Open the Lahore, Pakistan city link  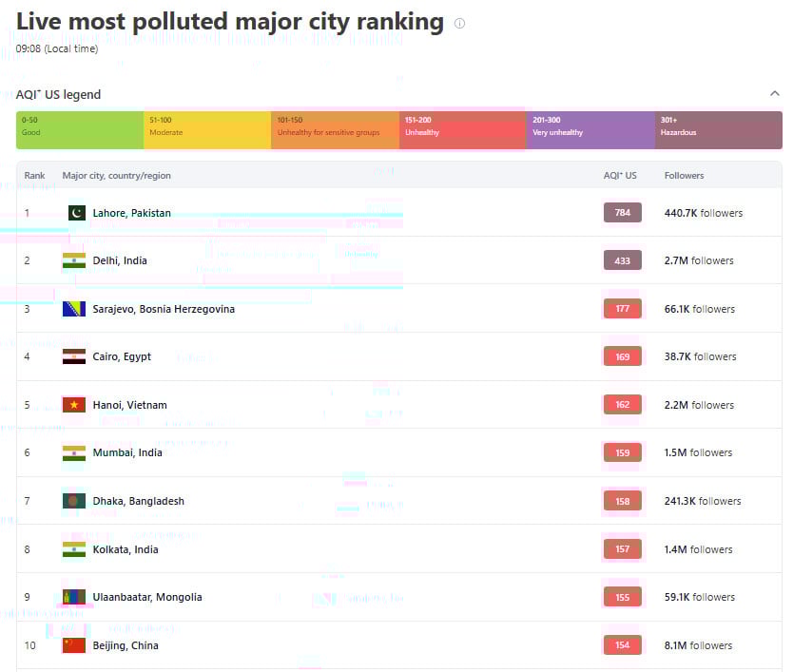tap(131, 213)
